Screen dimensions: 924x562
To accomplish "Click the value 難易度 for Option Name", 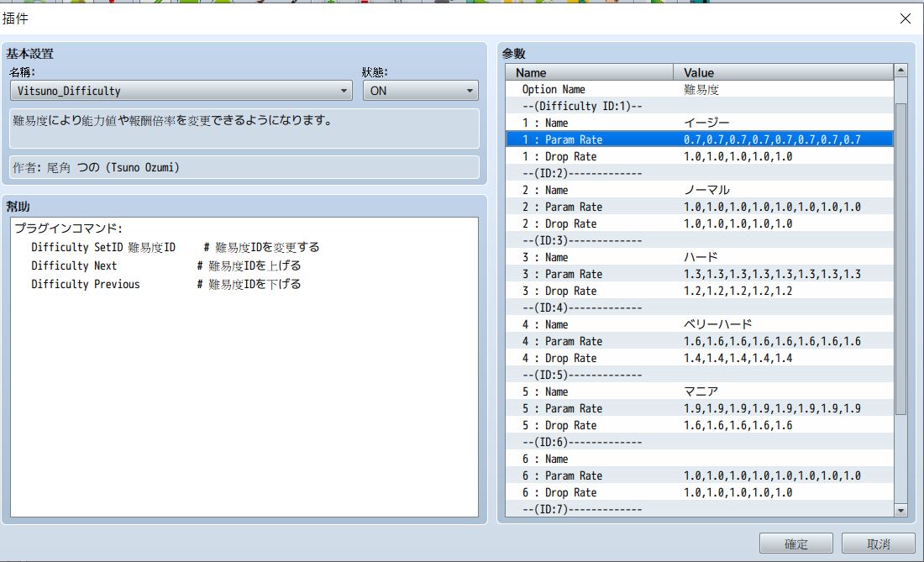I will coord(701,90).
